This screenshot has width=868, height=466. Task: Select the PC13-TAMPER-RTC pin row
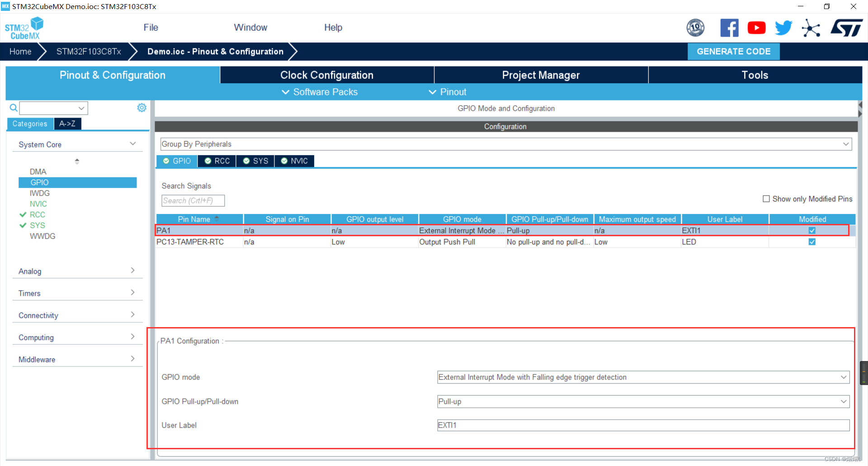(505, 242)
